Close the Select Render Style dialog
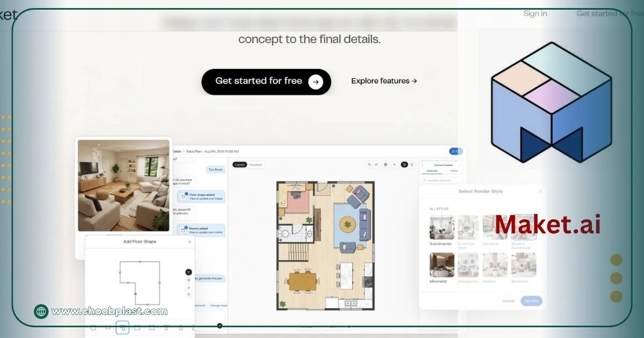 [x=540, y=192]
